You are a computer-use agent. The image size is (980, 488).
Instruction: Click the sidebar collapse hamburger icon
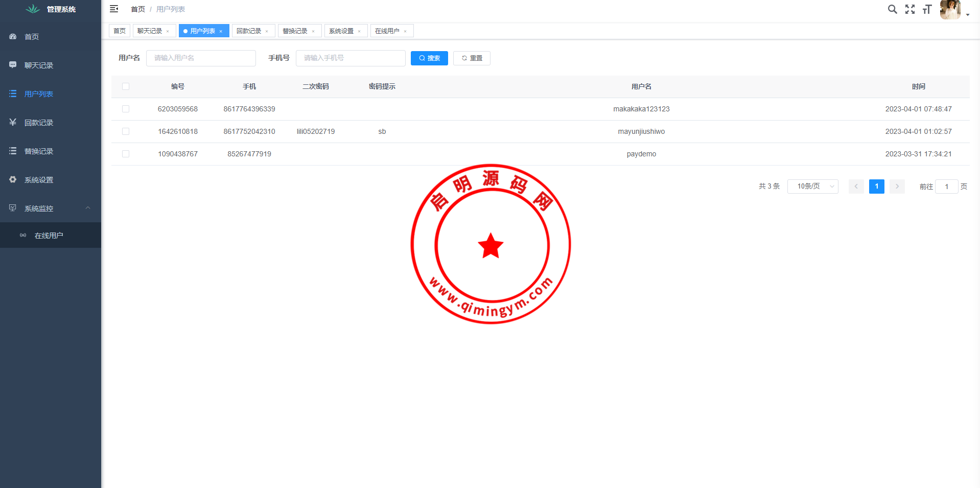click(114, 9)
